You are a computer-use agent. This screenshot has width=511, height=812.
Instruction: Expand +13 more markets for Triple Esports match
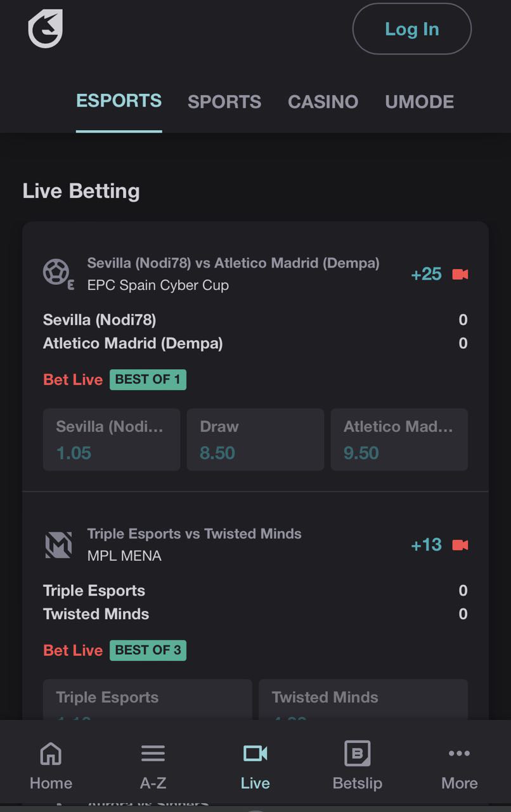coord(426,545)
